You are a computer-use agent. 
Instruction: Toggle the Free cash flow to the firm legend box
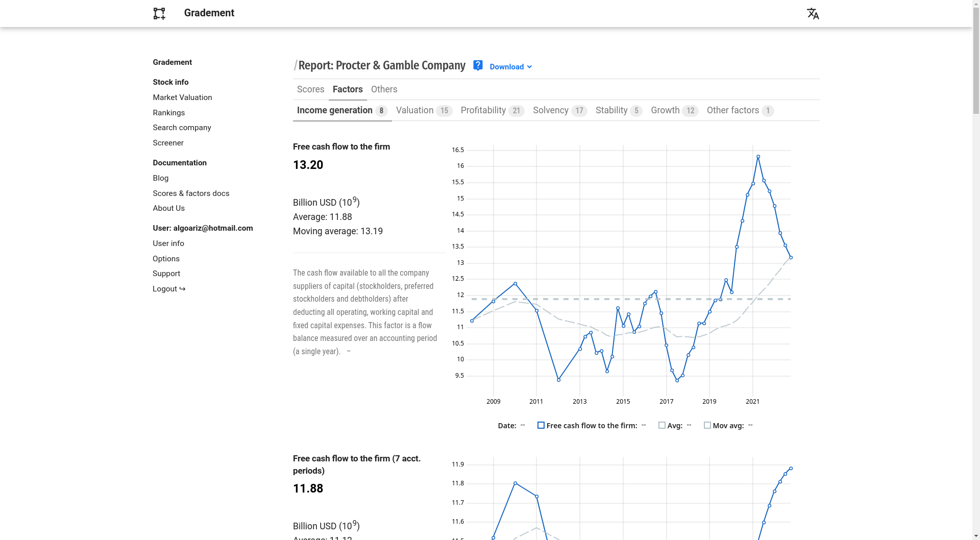(541, 425)
